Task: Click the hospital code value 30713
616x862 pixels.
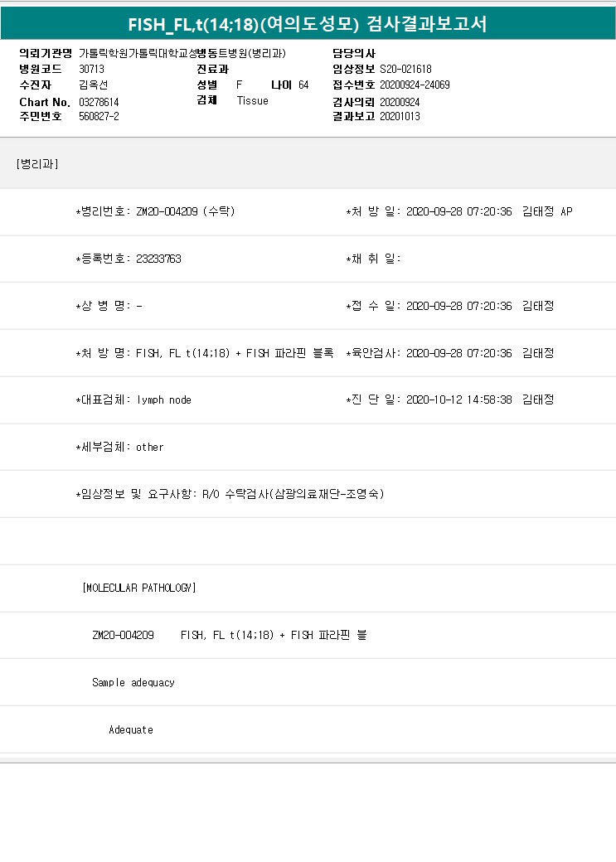Action: coord(91,69)
